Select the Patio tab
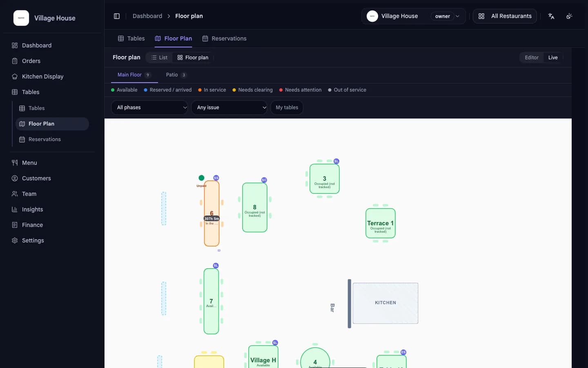The image size is (588, 368). pos(176,75)
